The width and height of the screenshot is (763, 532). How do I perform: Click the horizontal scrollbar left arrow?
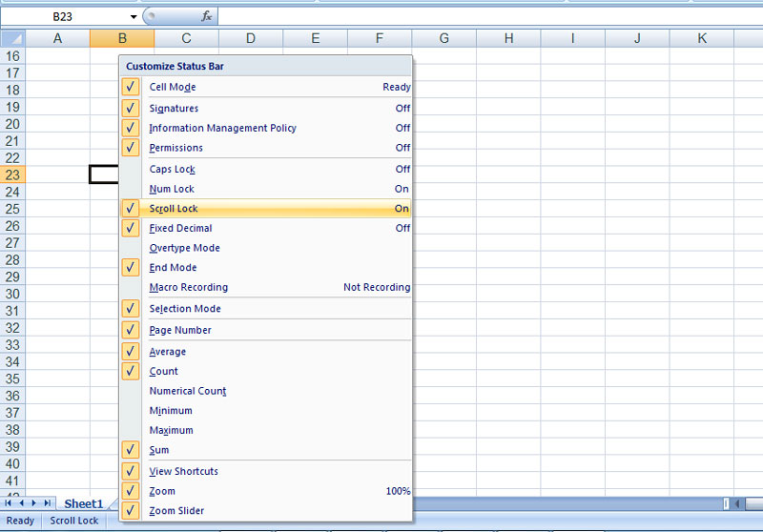click(x=736, y=503)
